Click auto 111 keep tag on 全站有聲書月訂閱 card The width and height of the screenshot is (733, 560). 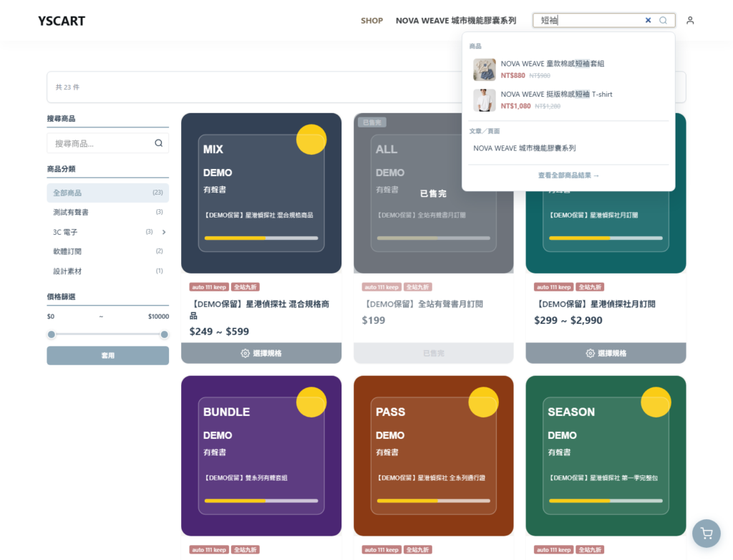pos(382,287)
